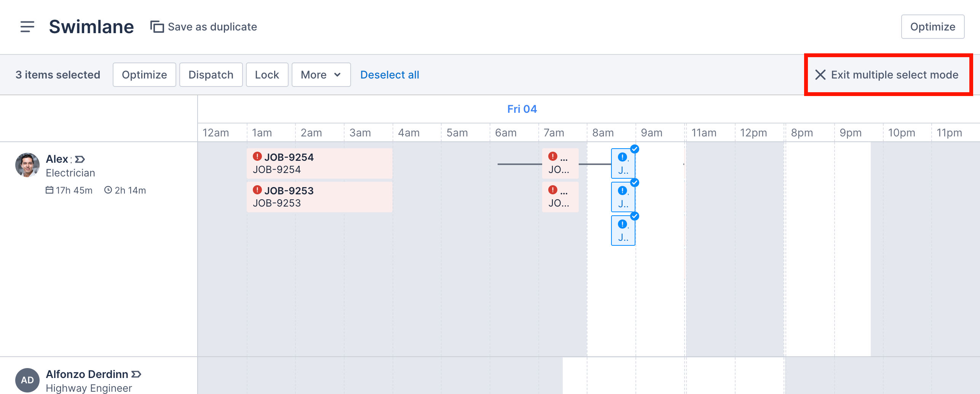This screenshot has width=980, height=394.
Task: Click Deselect all link
Action: 389,75
